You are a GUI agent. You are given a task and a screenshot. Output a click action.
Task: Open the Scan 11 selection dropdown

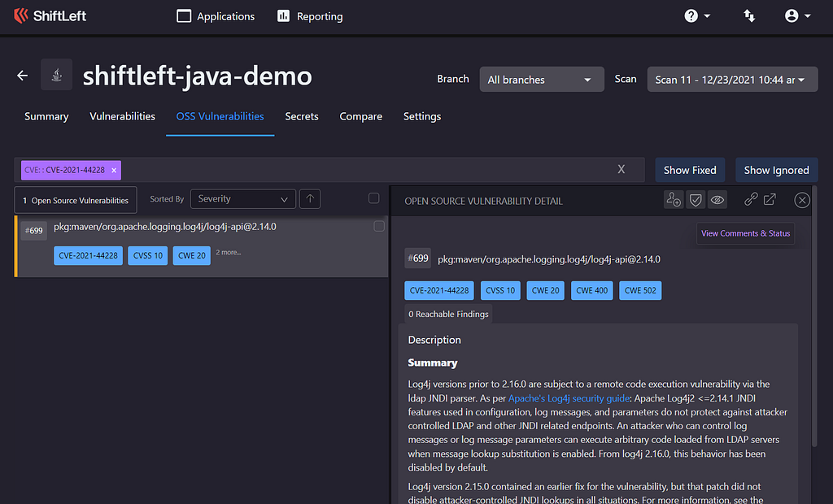tap(731, 80)
